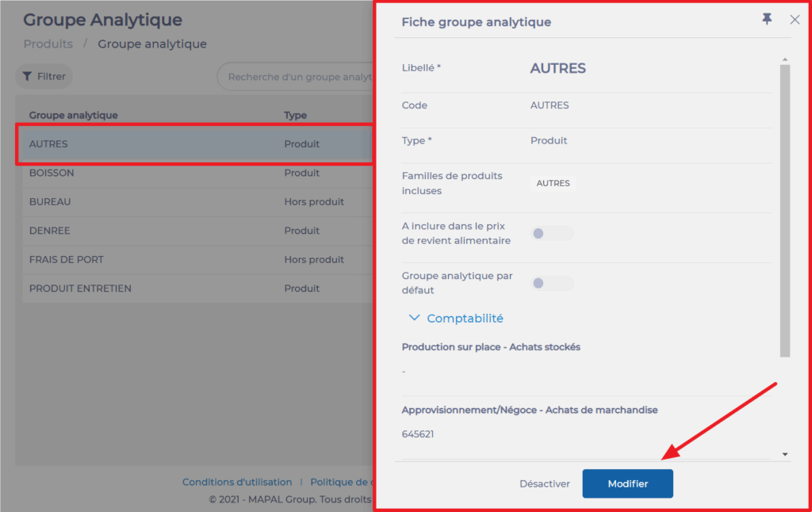Viewport: 812px width, 512px height.
Task: Click the search analytic group field
Action: click(x=297, y=77)
